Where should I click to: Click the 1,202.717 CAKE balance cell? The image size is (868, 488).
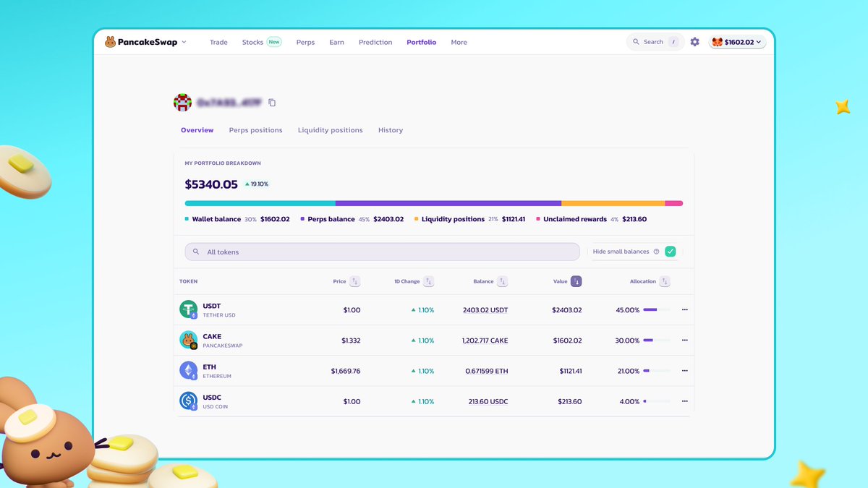(485, 341)
